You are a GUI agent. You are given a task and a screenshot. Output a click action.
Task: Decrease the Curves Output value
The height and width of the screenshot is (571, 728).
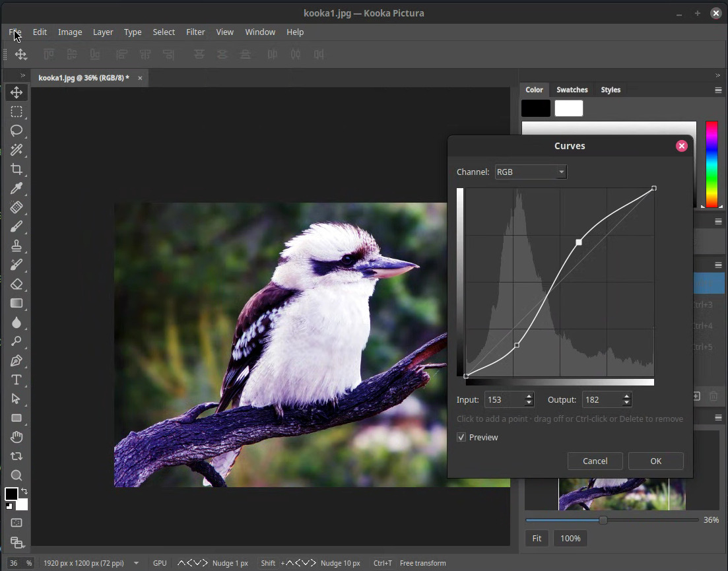coord(627,403)
